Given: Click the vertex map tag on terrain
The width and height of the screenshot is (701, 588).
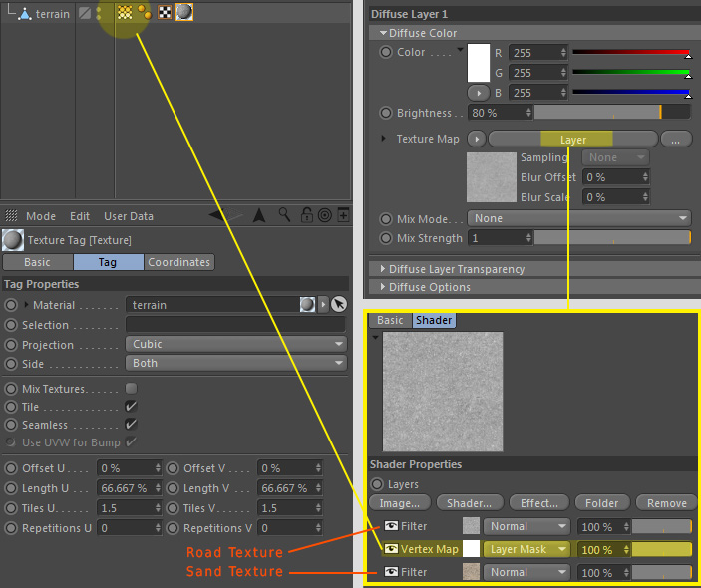Looking at the screenshot, I should click(125, 13).
